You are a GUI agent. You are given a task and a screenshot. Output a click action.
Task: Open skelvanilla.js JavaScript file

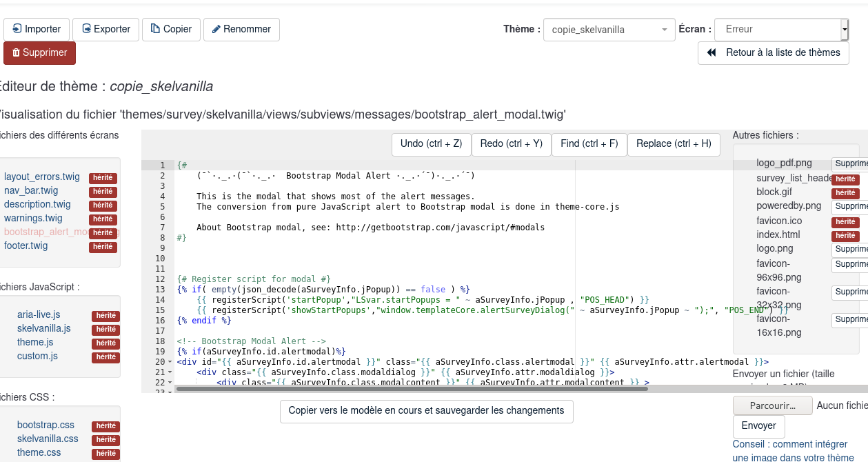point(44,329)
